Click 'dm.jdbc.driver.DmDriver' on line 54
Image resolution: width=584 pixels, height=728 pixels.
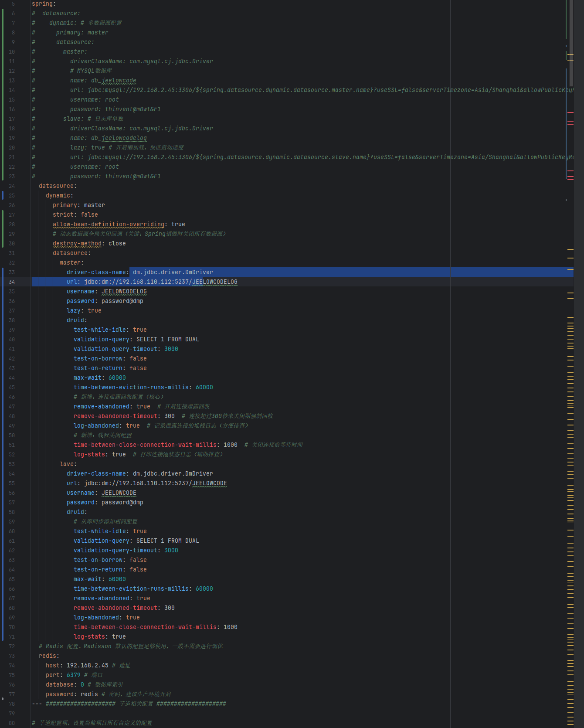point(173,474)
